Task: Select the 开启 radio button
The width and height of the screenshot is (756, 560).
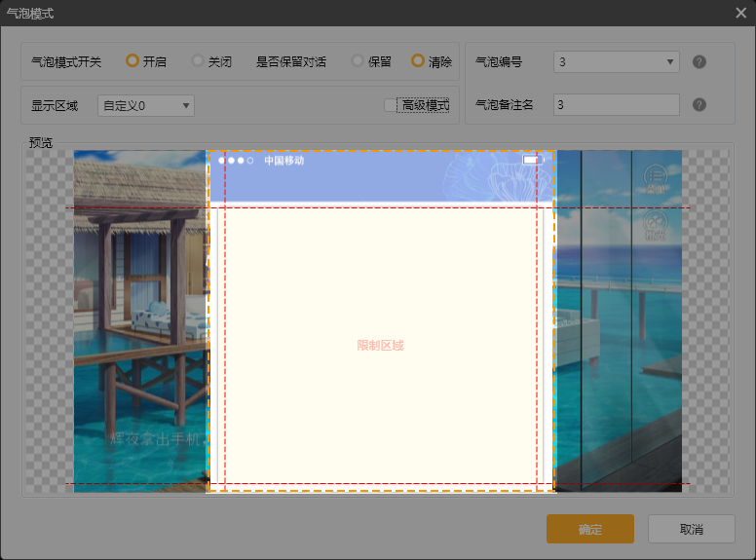Action: [132, 61]
